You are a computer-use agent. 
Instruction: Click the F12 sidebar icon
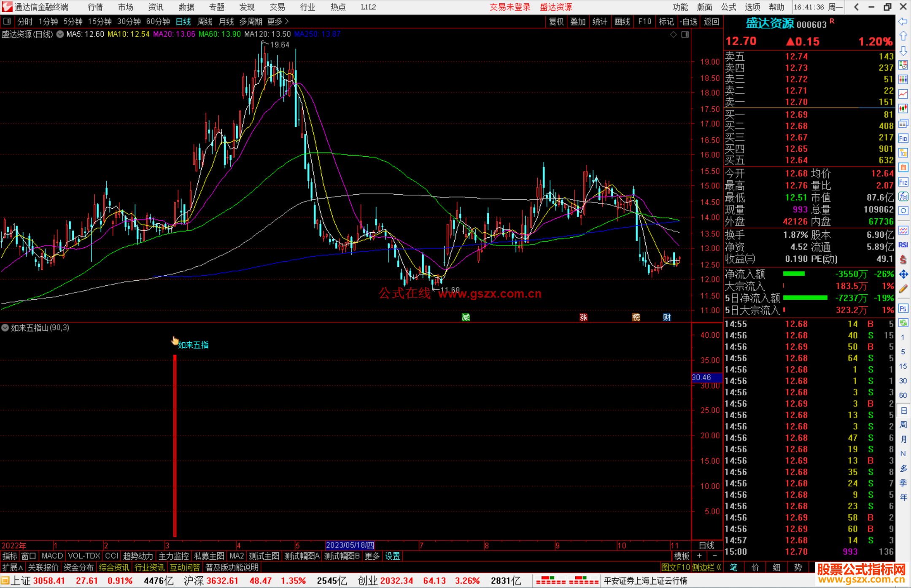(x=903, y=182)
